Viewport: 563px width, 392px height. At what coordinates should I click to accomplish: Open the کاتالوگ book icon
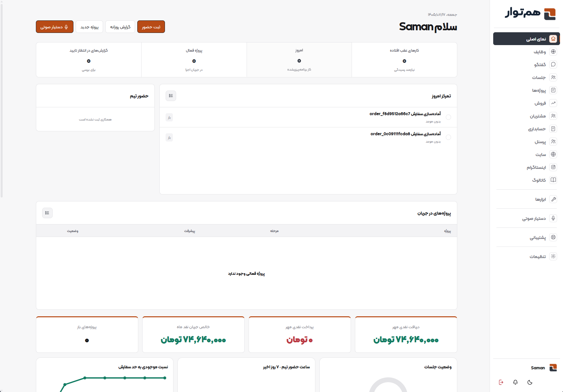553,180
